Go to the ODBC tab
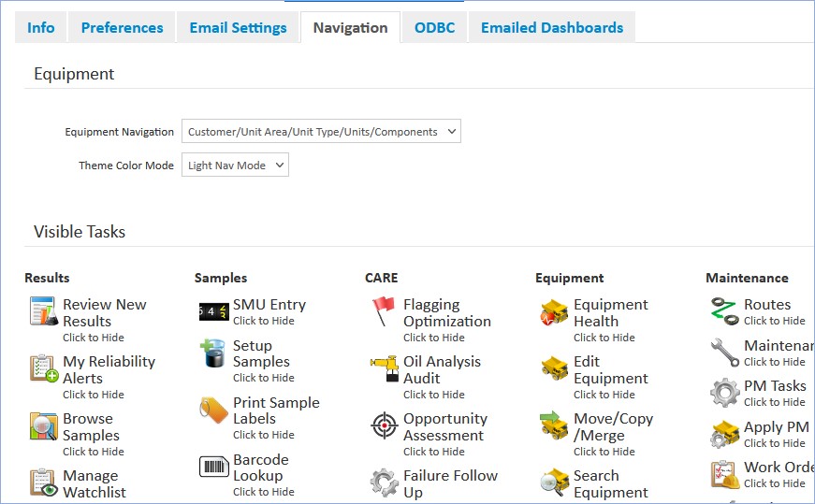The height and width of the screenshot is (504, 815). 434,28
